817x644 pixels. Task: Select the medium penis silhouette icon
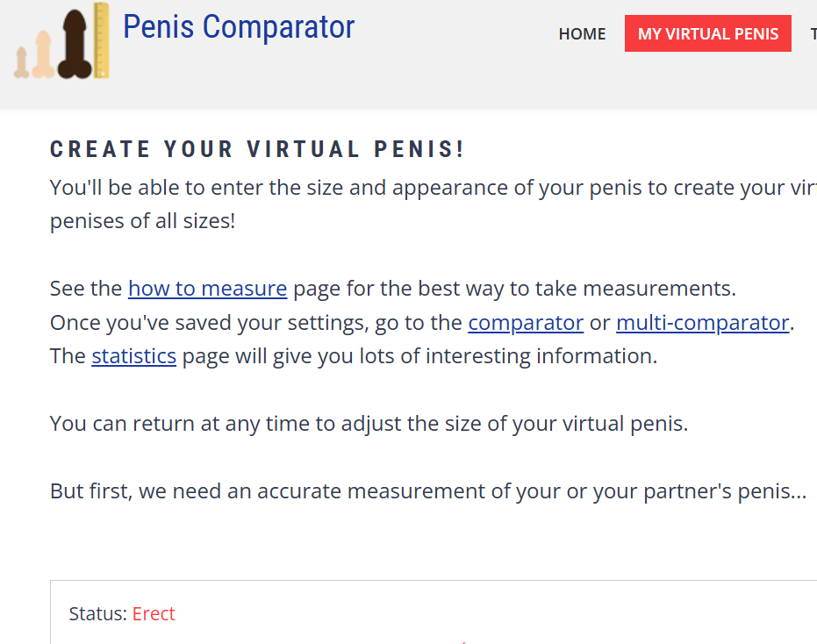[44, 55]
